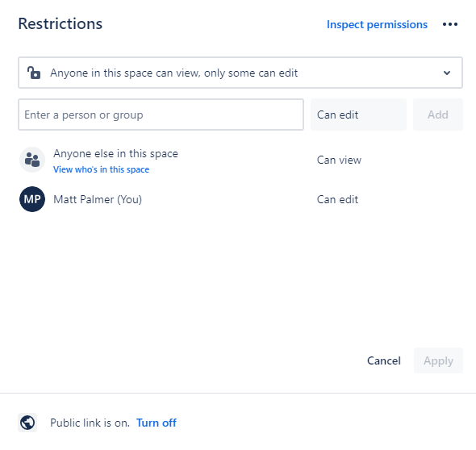This screenshot has width=476, height=450.
Task: Expand the restriction level chevron arrow
Action: pyautogui.click(x=447, y=73)
